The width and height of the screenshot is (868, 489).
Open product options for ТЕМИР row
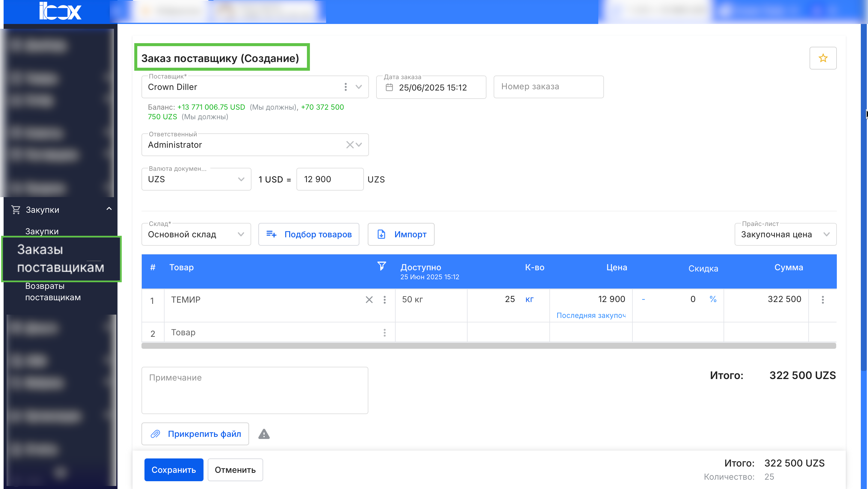click(385, 300)
